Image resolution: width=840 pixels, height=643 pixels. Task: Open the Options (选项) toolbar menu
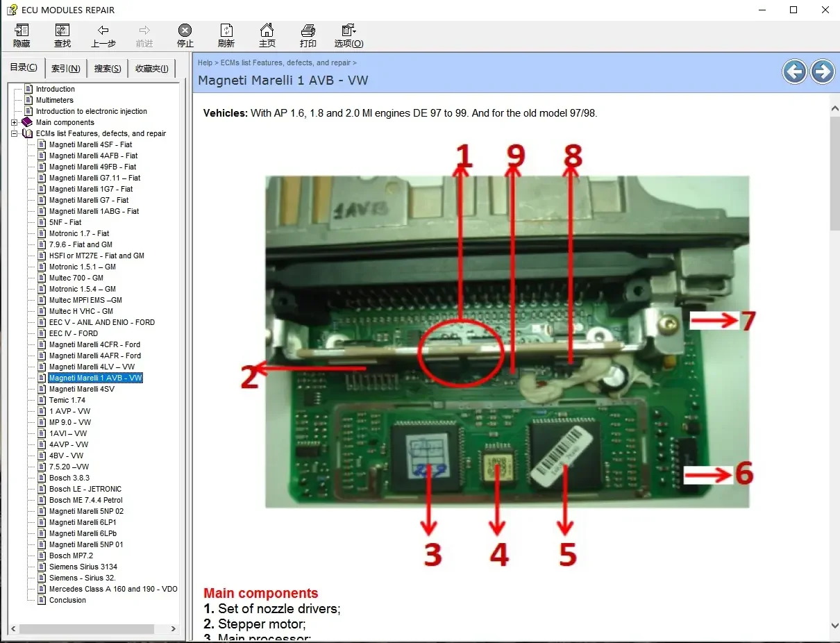click(348, 35)
